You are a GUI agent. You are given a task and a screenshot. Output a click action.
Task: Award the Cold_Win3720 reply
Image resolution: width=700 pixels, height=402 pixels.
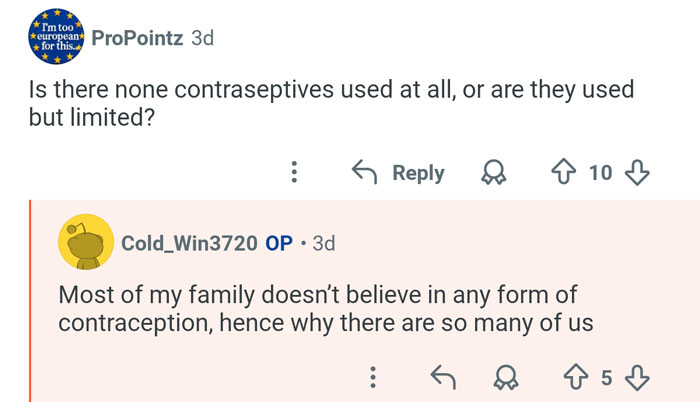point(509,377)
